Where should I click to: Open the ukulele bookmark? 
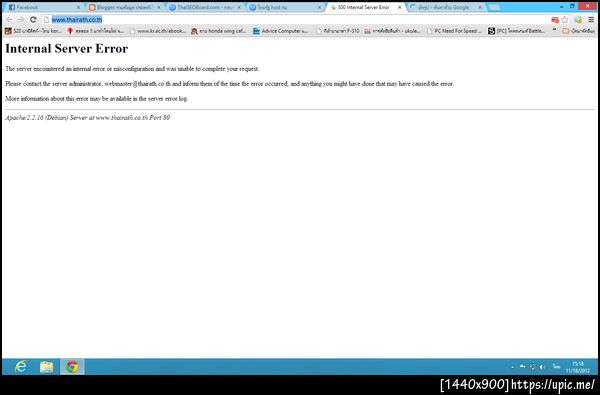(392, 31)
